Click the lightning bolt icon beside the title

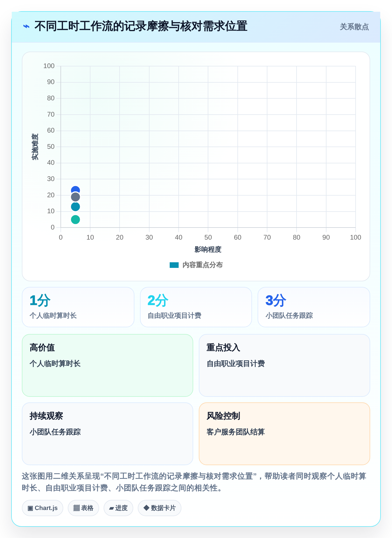[26, 27]
